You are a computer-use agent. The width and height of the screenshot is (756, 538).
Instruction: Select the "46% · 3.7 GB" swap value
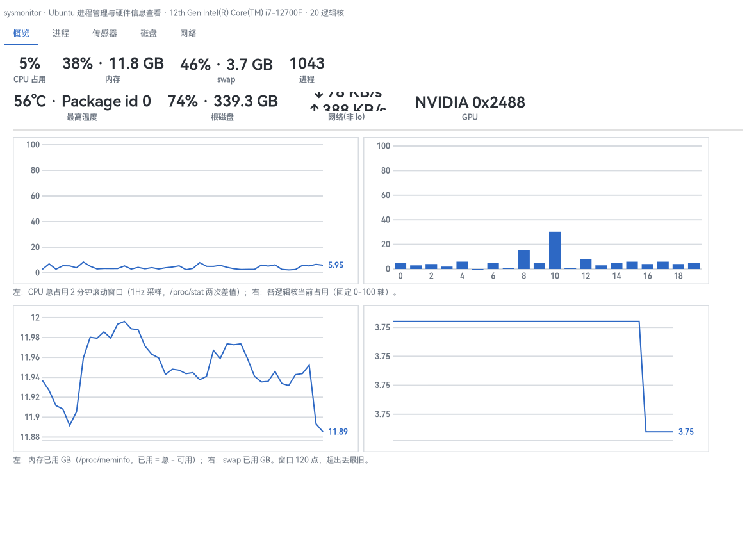pyautogui.click(x=226, y=64)
